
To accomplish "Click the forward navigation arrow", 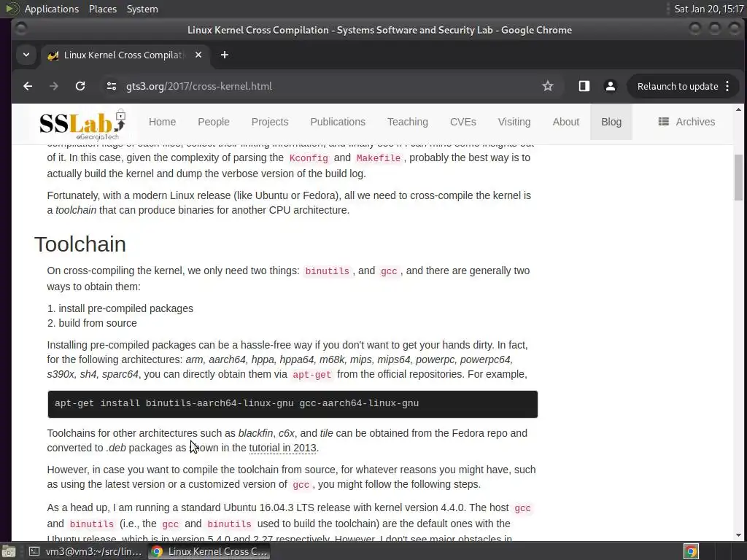I will (x=54, y=86).
